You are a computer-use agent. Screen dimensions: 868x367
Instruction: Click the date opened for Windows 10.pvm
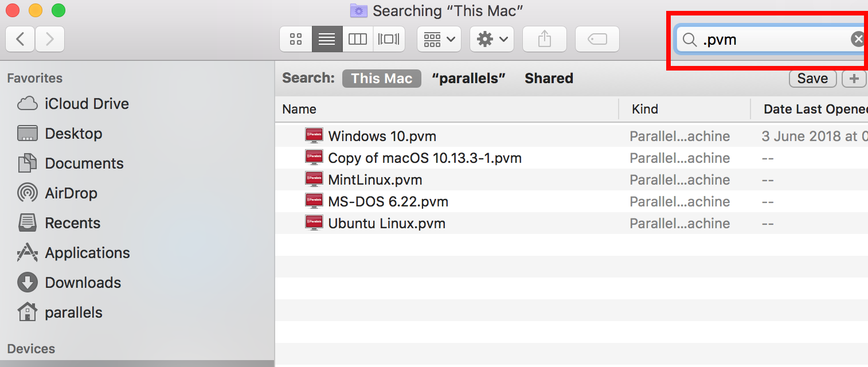[815, 136]
